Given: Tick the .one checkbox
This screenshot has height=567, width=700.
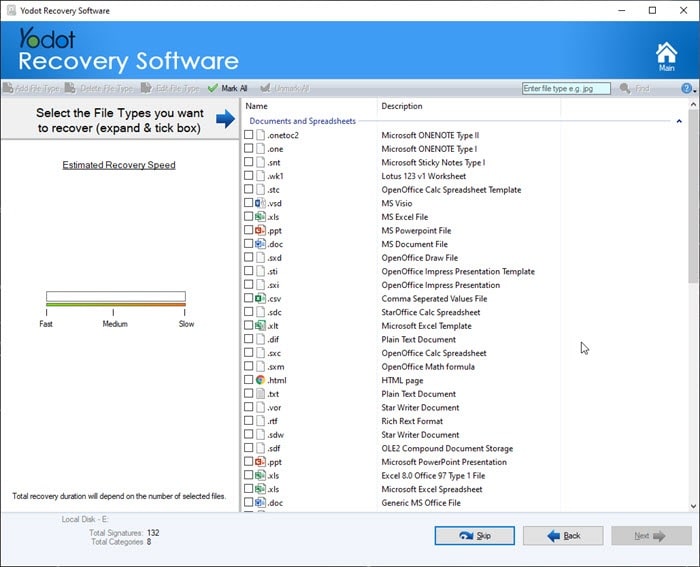Looking at the screenshot, I should [x=249, y=148].
